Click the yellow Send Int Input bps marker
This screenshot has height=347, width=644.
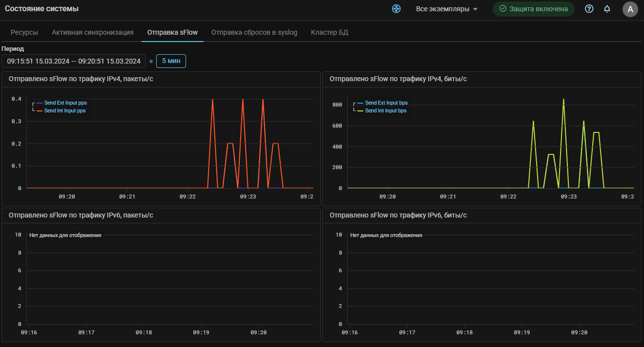[360, 111]
